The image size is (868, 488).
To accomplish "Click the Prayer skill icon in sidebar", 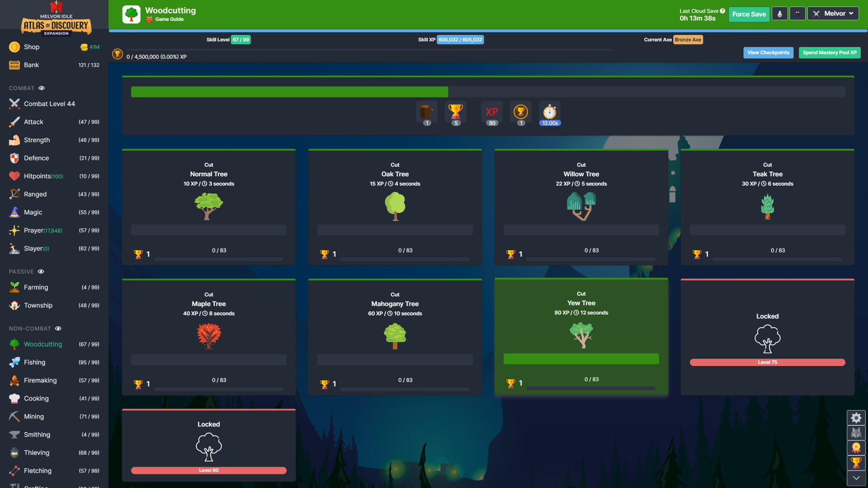I will pyautogui.click(x=13, y=230).
